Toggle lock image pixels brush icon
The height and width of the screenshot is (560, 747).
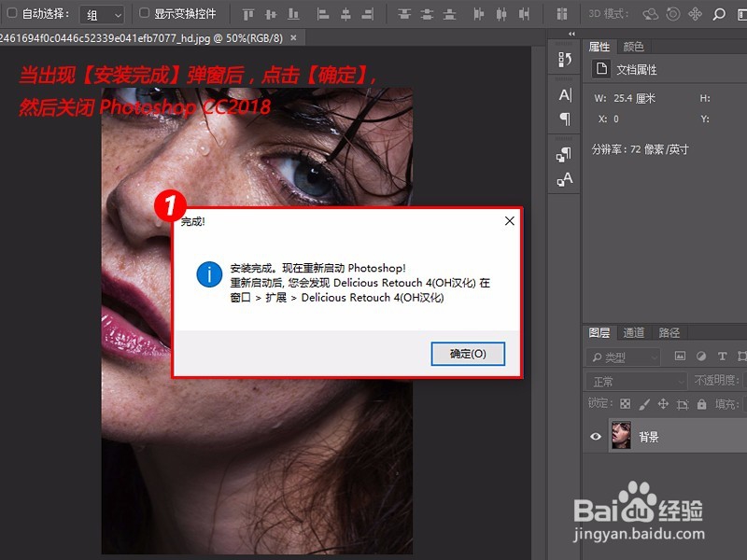pyautogui.click(x=644, y=404)
